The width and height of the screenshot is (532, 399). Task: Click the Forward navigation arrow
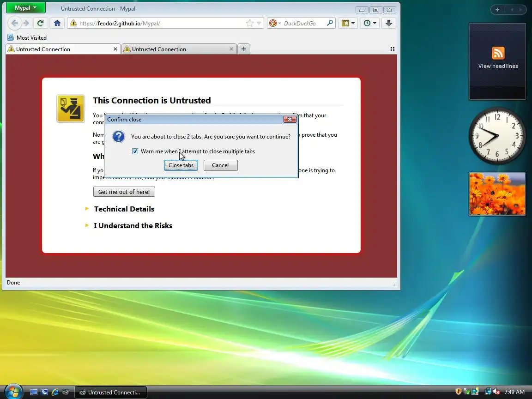(x=26, y=23)
